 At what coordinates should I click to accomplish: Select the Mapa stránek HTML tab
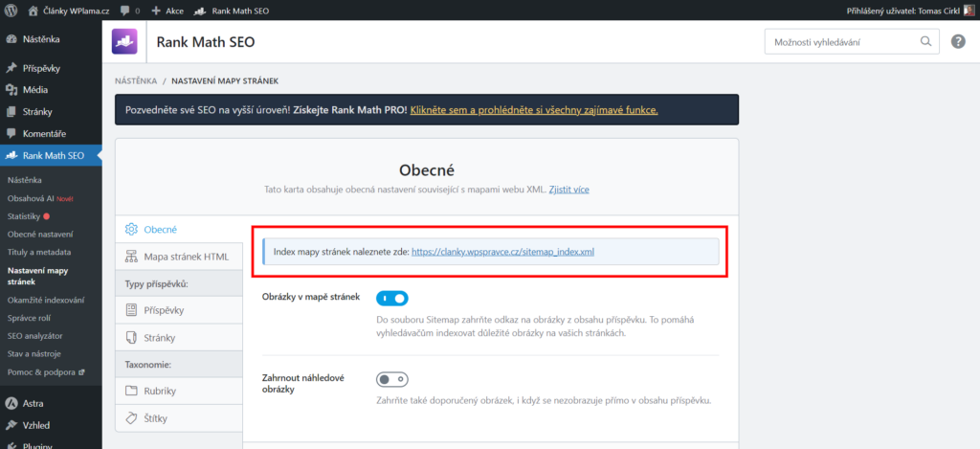pyautogui.click(x=179, y=257)
